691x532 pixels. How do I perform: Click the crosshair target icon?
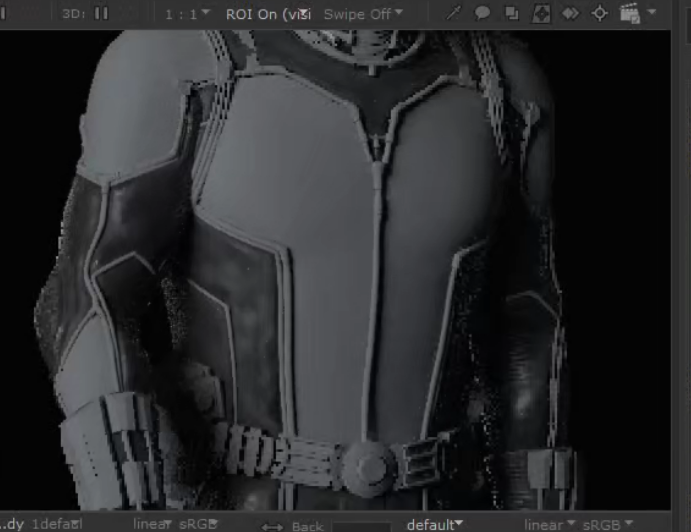600,13
